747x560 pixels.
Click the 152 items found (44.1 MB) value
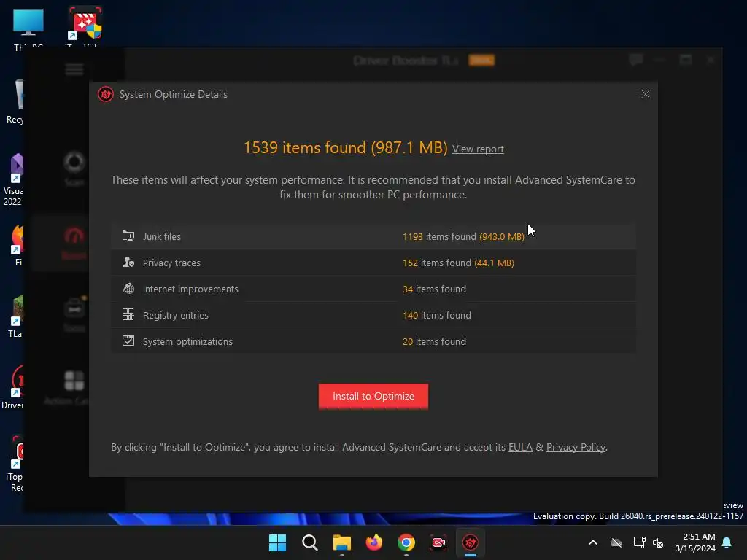click(458, 262)
